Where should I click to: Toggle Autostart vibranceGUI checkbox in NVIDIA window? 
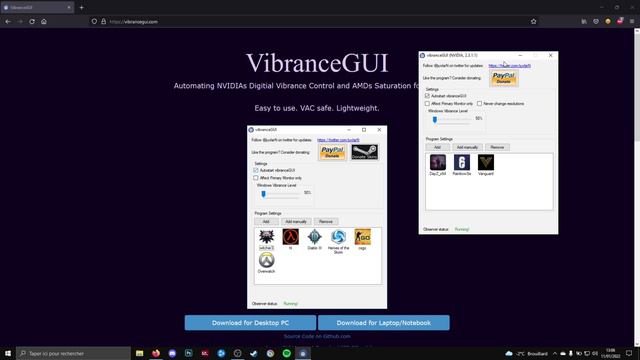(x=427, y=96)
